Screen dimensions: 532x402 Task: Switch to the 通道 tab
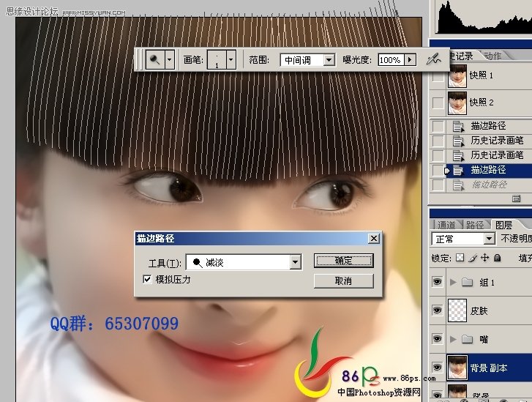(446, 225)
